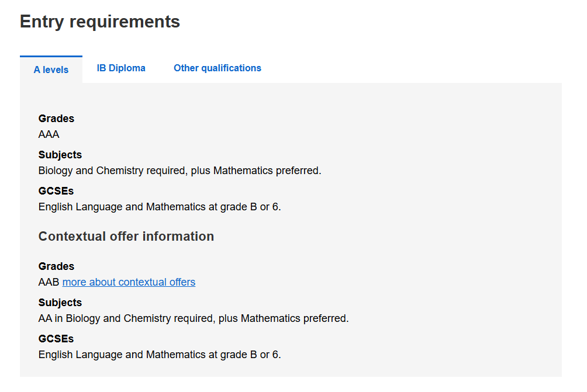Click the Entry requirements page heading
The image size is (587, 392).
pyautogui.click(x=100, y=22)
